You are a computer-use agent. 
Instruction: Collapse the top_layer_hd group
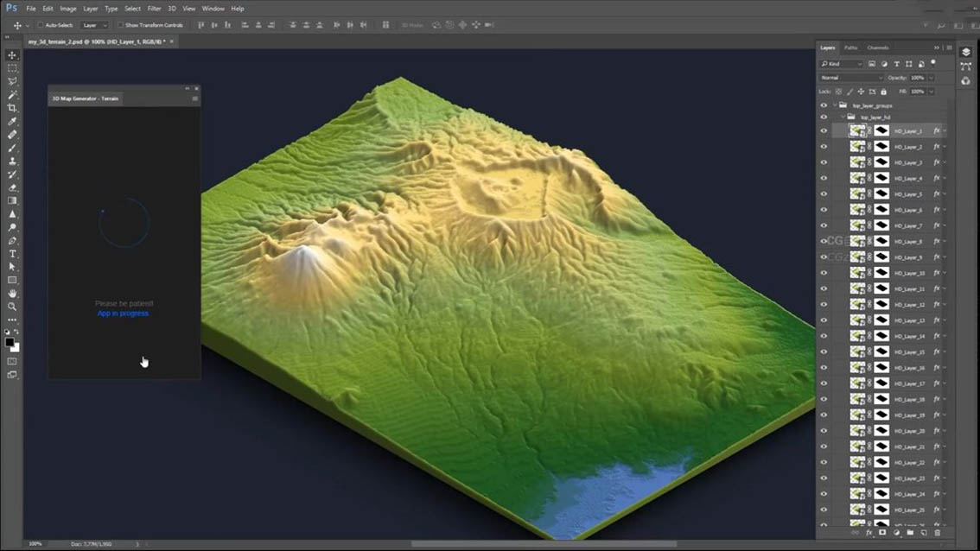pos(843,117)
